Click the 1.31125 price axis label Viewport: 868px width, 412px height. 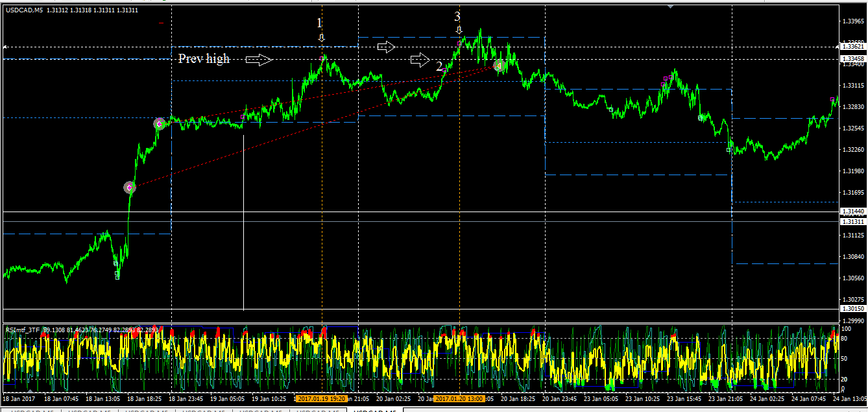[x=852, y=236]
